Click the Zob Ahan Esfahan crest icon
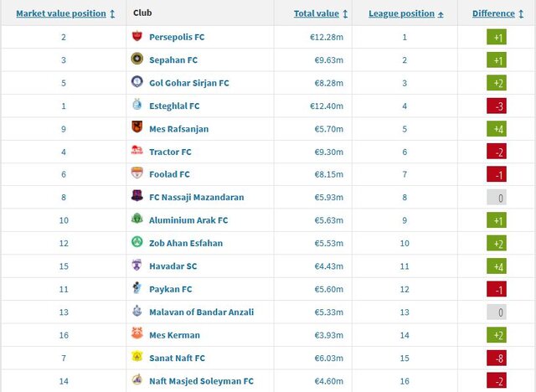 pos(137,243)
